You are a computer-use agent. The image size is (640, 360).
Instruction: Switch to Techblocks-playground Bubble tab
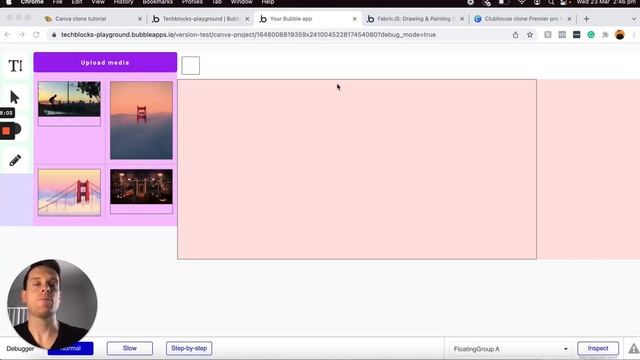201,19
